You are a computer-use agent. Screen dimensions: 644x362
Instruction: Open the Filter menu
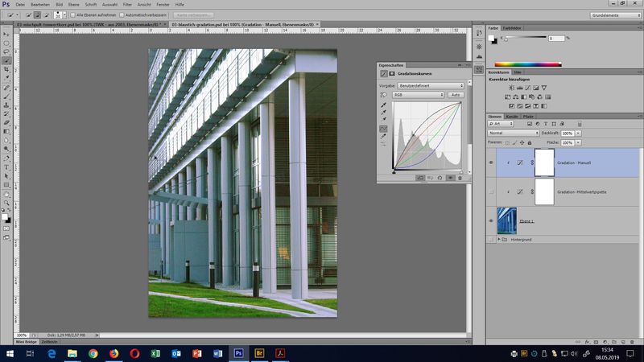pyautogui.click(x=127, y=4)
